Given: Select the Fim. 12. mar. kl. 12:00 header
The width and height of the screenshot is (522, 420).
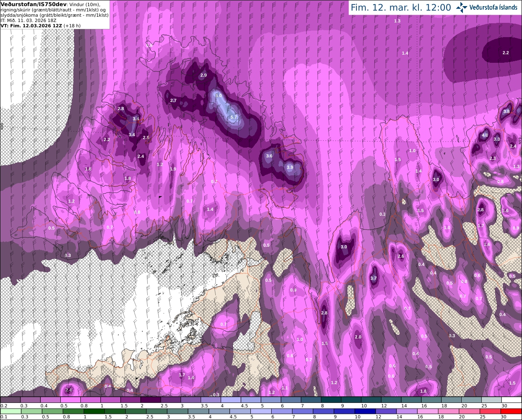Looking at the screenshot, I should [401, 7].
